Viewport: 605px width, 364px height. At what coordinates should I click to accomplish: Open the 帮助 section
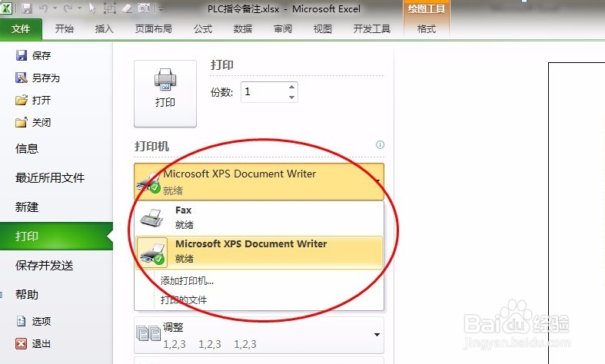click(27, 295)
